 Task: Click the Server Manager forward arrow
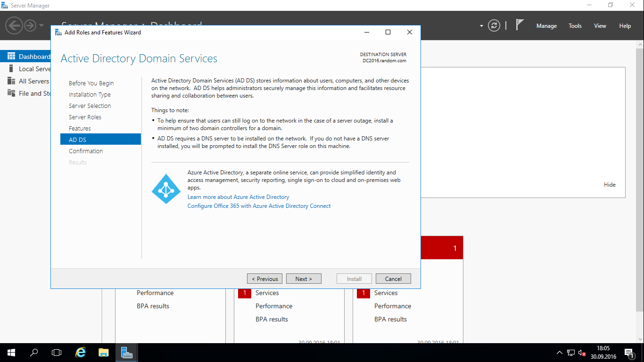coord(30,25)
